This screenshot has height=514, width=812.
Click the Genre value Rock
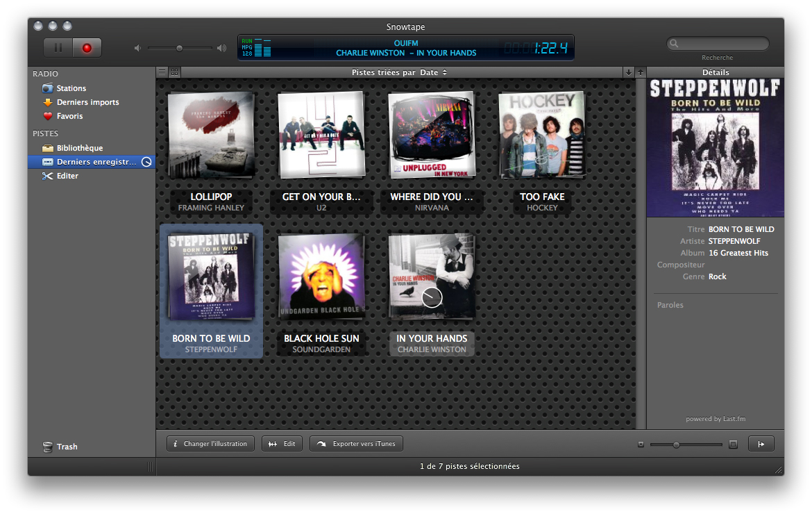click(717, 276)
